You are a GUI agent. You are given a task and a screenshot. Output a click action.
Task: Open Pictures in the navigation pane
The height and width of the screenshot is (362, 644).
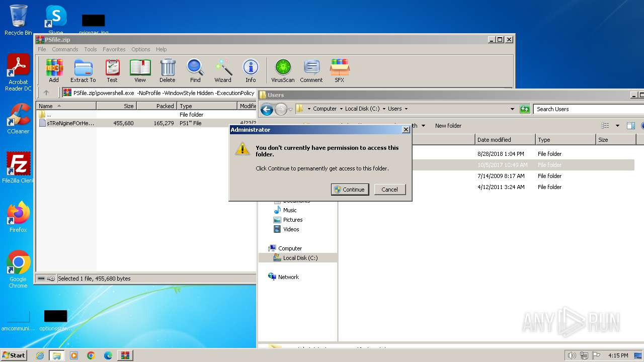tap(288, 220)
